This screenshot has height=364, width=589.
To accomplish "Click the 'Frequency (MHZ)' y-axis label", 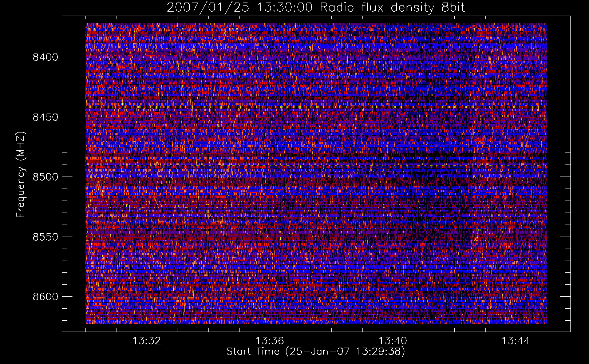I will click(x=21, y=175).
